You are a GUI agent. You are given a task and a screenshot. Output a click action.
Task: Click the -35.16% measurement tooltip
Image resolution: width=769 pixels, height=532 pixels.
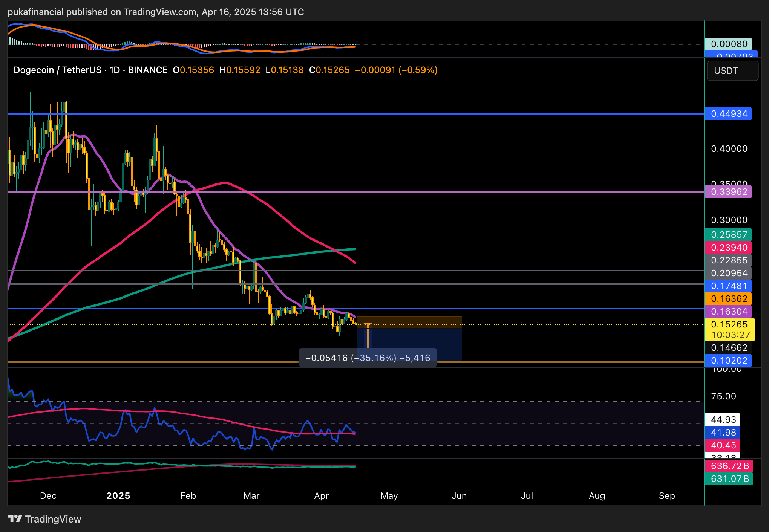point(368,358)
